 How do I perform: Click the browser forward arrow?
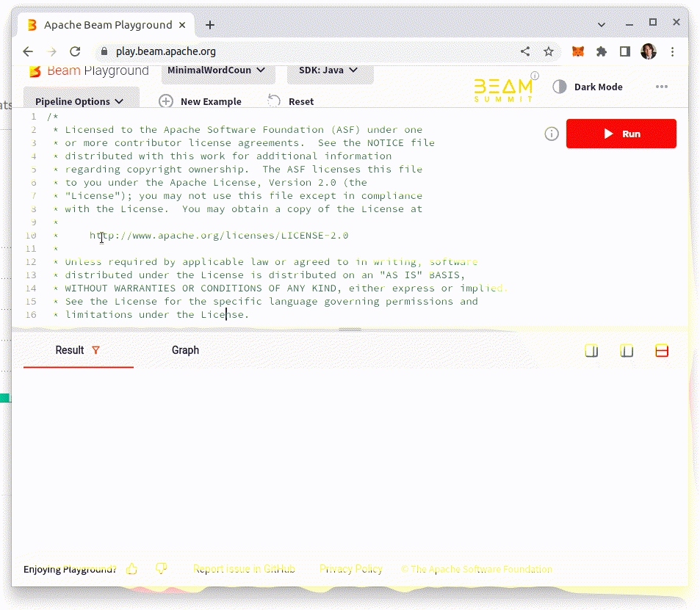click(52, 52)
